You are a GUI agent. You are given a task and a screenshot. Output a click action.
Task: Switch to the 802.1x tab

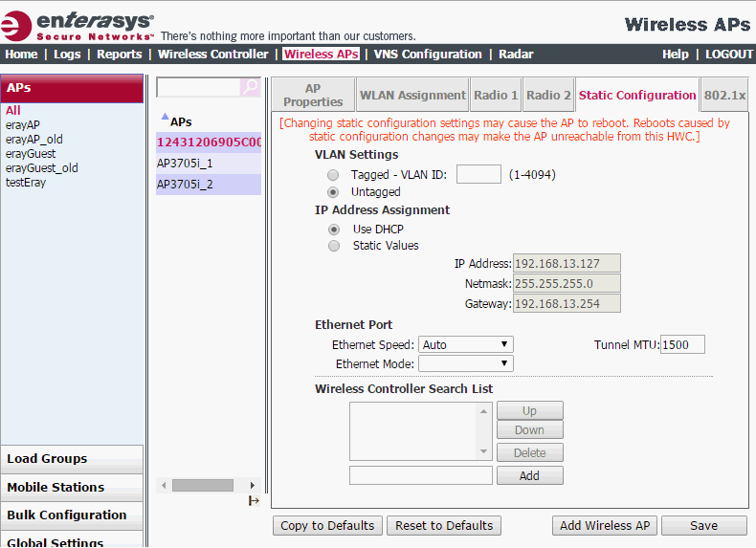pyautogui.click(x=724, y=95)
